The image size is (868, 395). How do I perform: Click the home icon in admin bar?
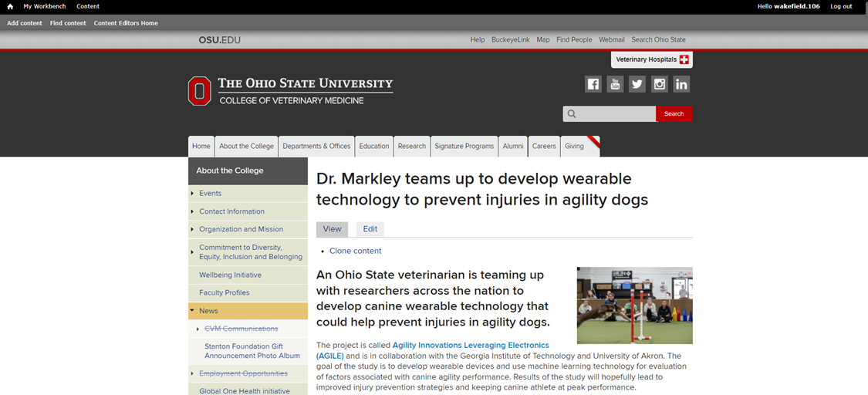[10, 6]
